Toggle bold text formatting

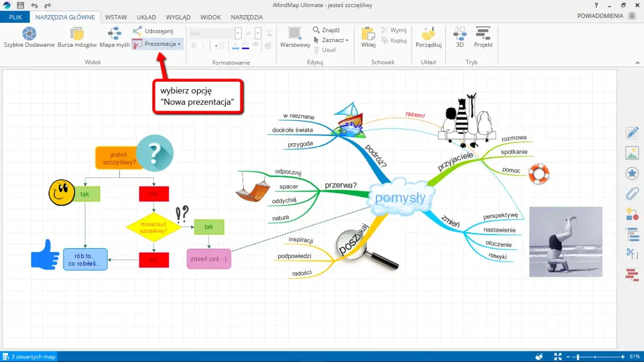tap(193, 45)
